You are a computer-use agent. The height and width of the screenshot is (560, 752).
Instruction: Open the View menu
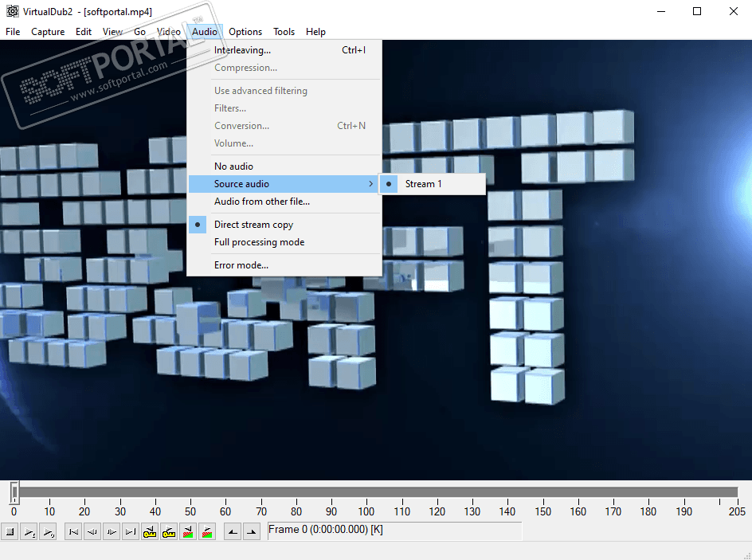(112, 32)
